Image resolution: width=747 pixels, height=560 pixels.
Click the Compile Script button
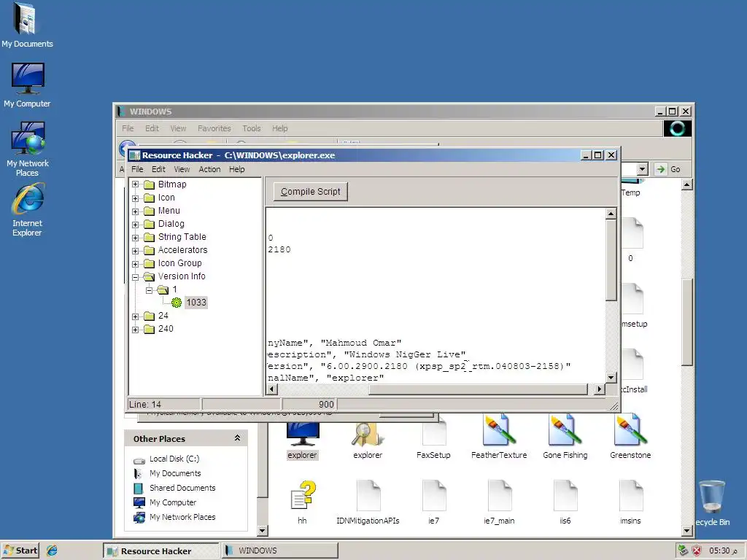311,192
